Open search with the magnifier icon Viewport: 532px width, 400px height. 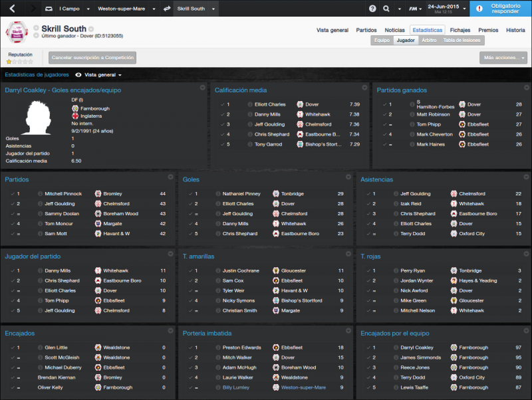(386, 9)
